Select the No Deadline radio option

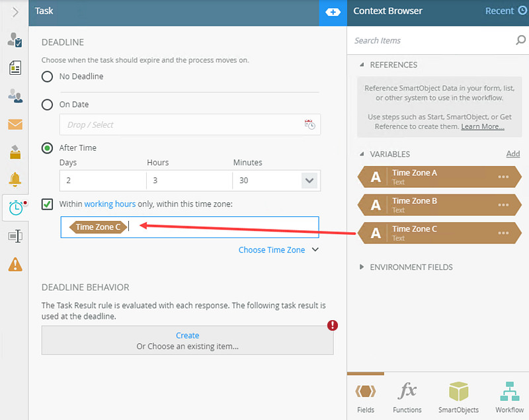point(48,77)
